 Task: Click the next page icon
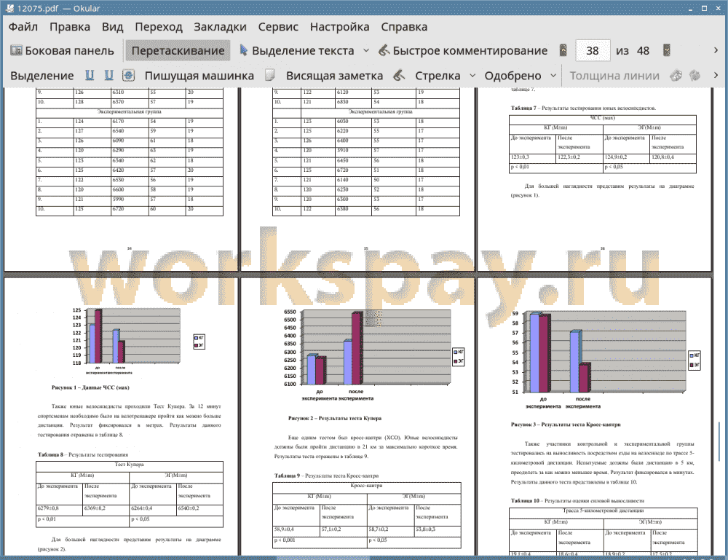pos(667,50)
